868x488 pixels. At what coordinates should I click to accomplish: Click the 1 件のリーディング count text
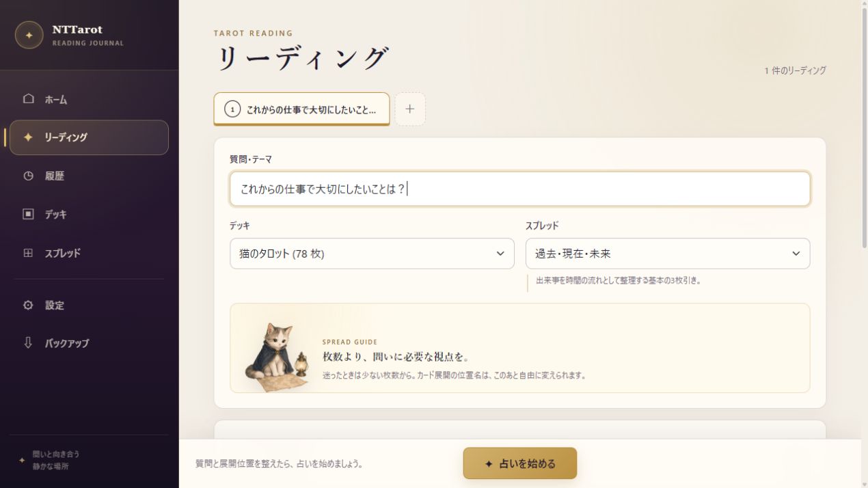tap(795, 70)
